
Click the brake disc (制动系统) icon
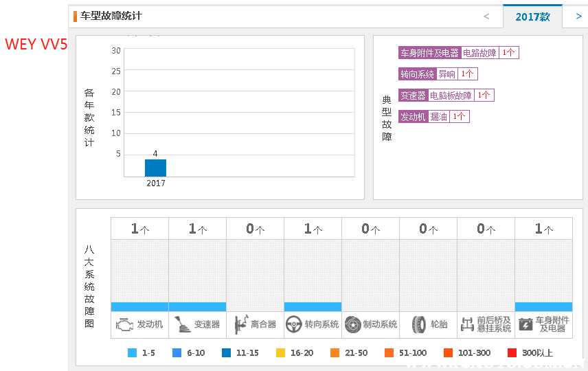353,324
